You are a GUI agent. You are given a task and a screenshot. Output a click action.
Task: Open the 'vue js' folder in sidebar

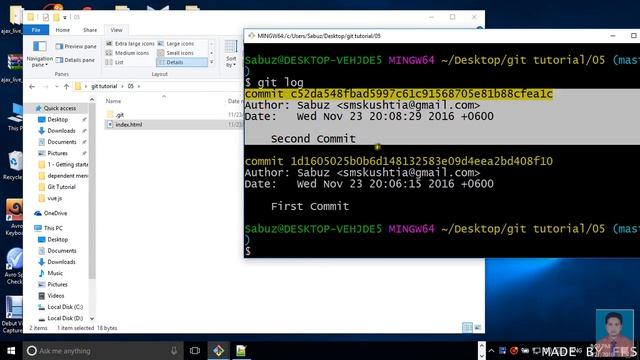54,198
